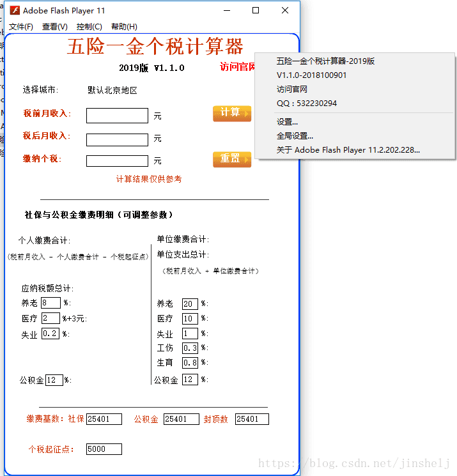This screenshot has width=457, height=476.
Task: Edit the 个税起征点 field showing 5000
Action: [x=104, y=449]
